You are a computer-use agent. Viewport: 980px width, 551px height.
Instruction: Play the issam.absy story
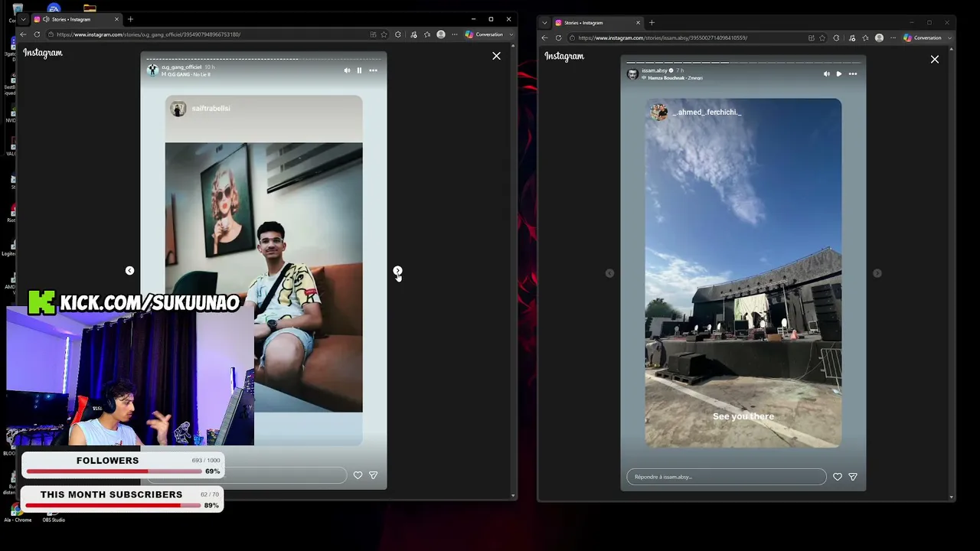point(839,74)
